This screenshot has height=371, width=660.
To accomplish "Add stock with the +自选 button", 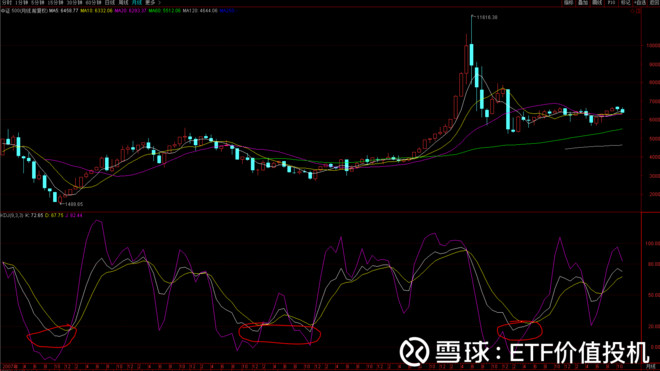I will coord(640,3).
